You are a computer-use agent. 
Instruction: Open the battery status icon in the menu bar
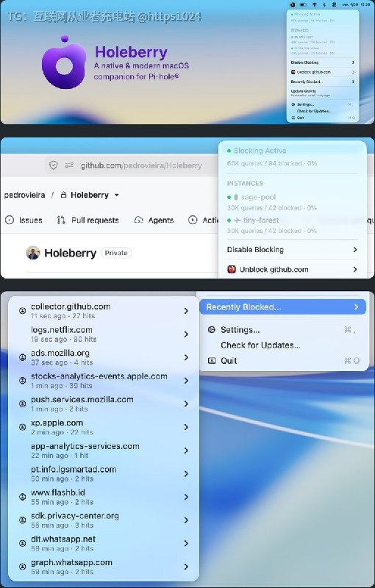point(304,4)
